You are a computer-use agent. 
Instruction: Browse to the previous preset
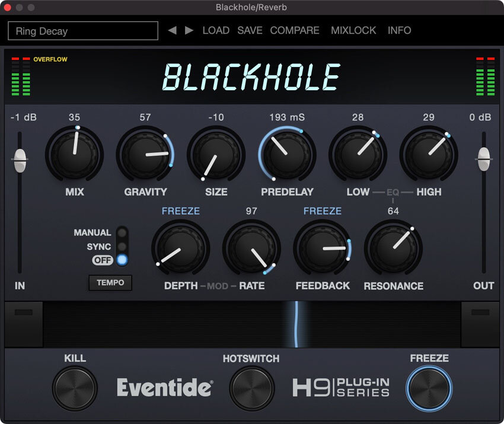pyautogui.click(x=171, y=30)
